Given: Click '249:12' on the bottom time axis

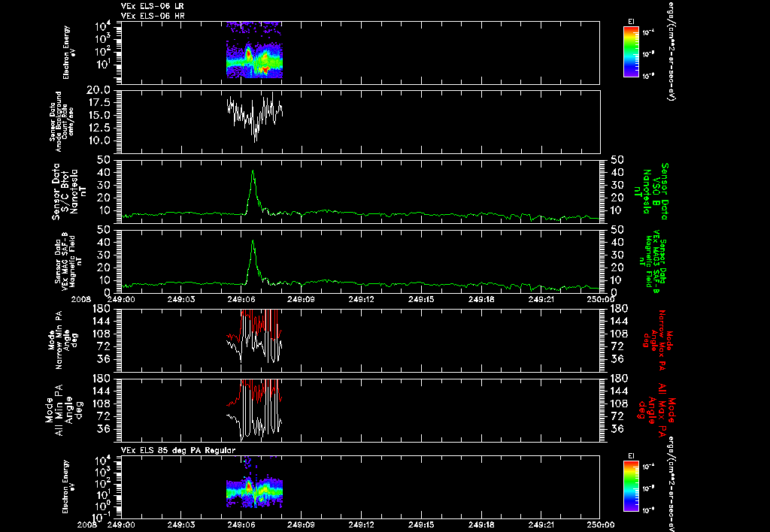Looking at the screenshot, I should point(362,525).
